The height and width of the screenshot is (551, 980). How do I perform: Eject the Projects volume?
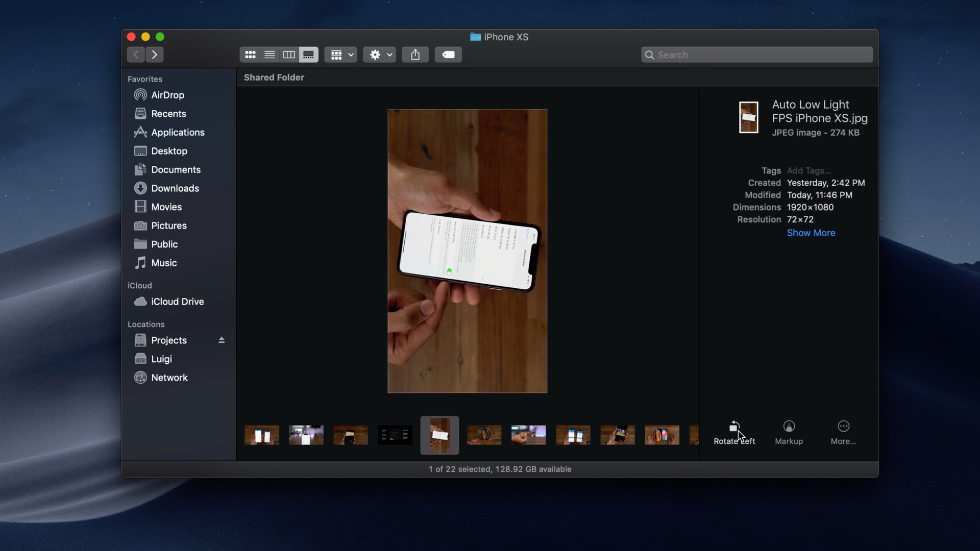pyautogui.click(x=222, y=340)
